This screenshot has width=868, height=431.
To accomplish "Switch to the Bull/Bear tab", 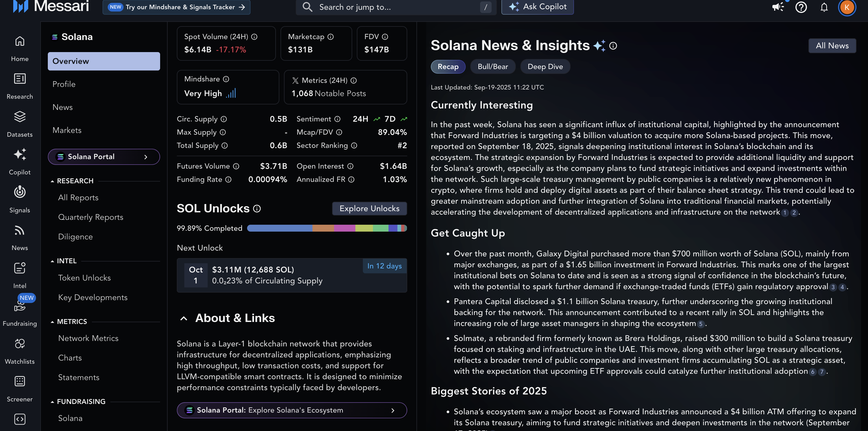I will (x=493, y=67).
